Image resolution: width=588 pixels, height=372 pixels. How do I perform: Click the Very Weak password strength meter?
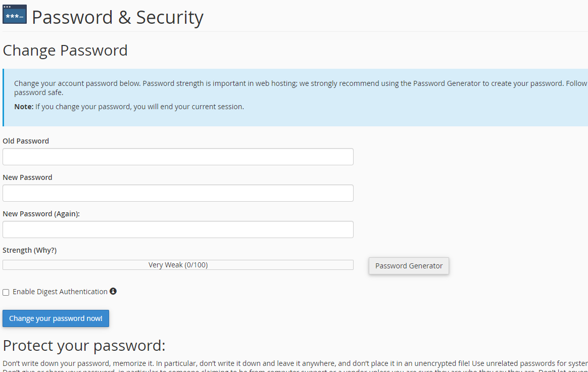coord(178,265)
